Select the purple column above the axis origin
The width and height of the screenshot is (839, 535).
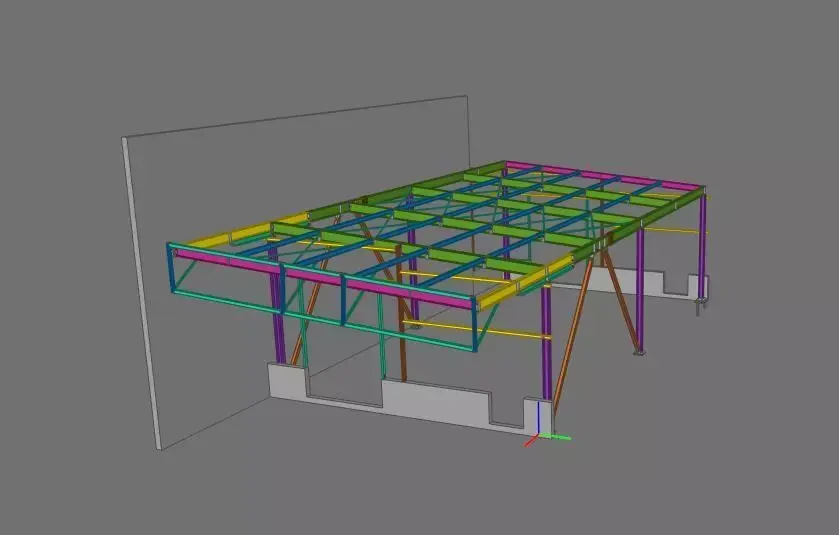[546, 342]
